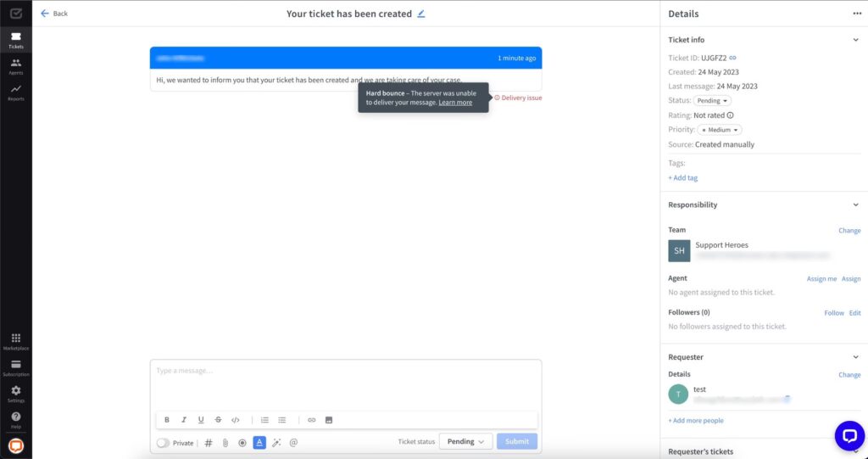Open the Tickets tab in sidebar
The width and height of the screenshot is (868, 459).
pyautogui.click(x=16, y=39)
